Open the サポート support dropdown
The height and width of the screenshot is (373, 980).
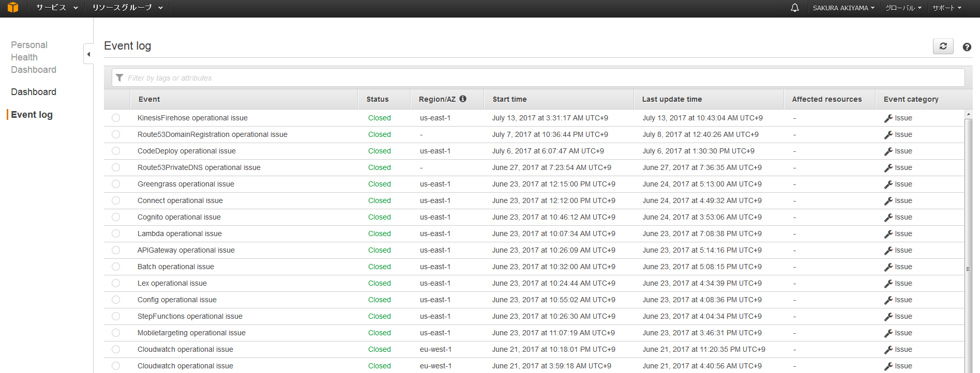click(x=947, y=8)
